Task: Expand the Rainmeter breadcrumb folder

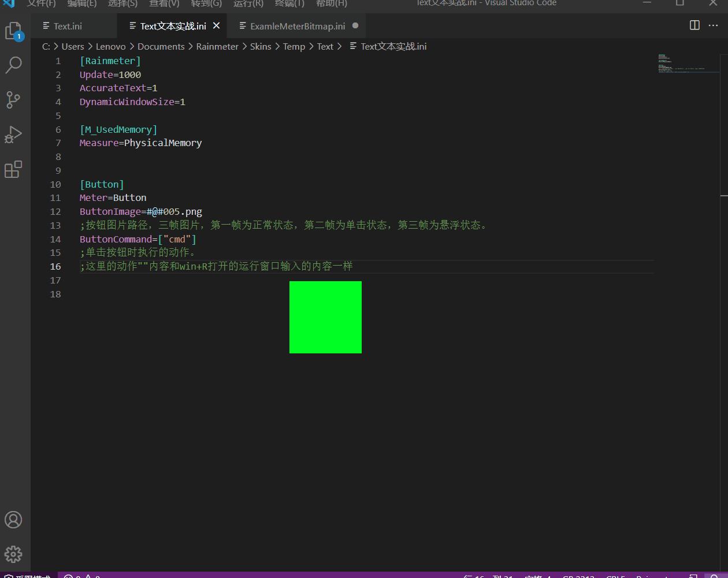Action: click(x=217, y=46)
